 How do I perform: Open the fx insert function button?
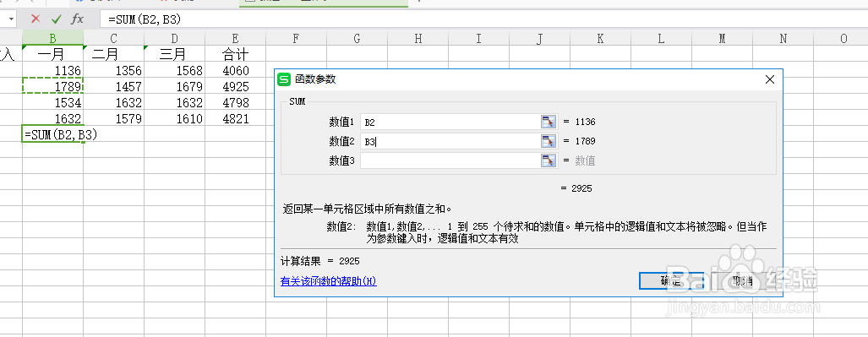coord(78,19)
